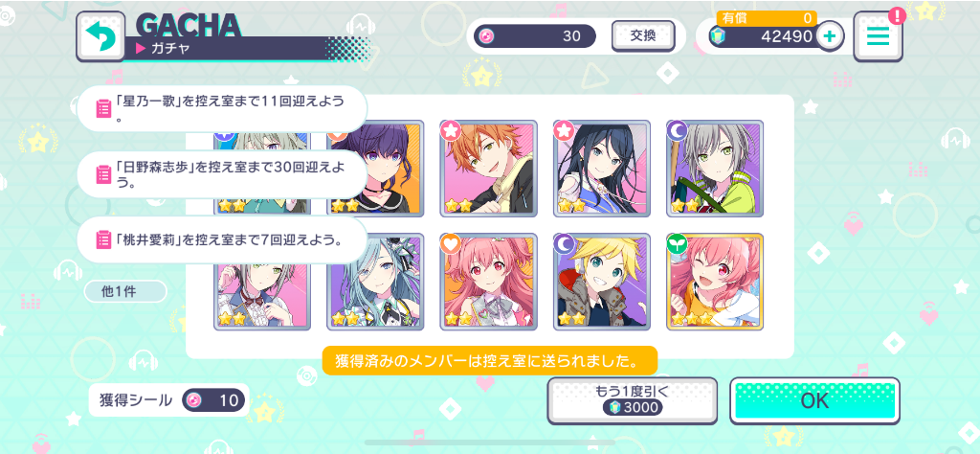The height and width of the screenshot is (454, 980).
Task: Click the pink gacha seal icon beside 30
Action: pos(485,36)
